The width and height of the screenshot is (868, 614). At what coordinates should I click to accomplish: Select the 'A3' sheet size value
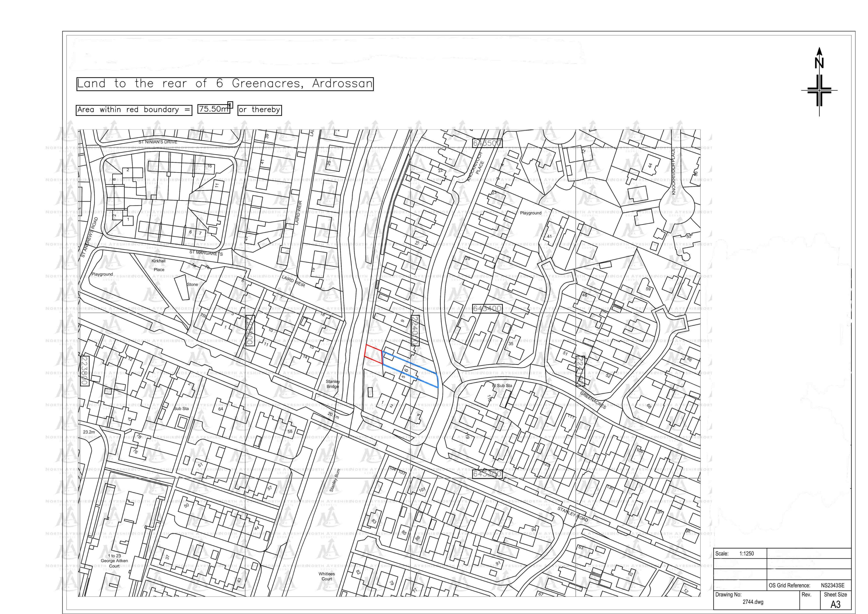coord(836,604)
